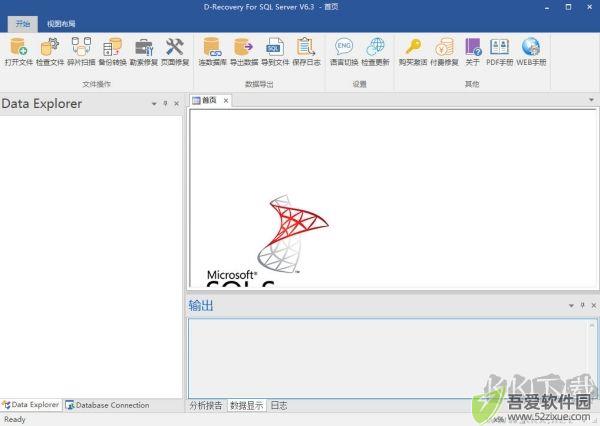Click the 导出数据 export data icon
Viewport: 600px width, 426px height.
point(244,52)
